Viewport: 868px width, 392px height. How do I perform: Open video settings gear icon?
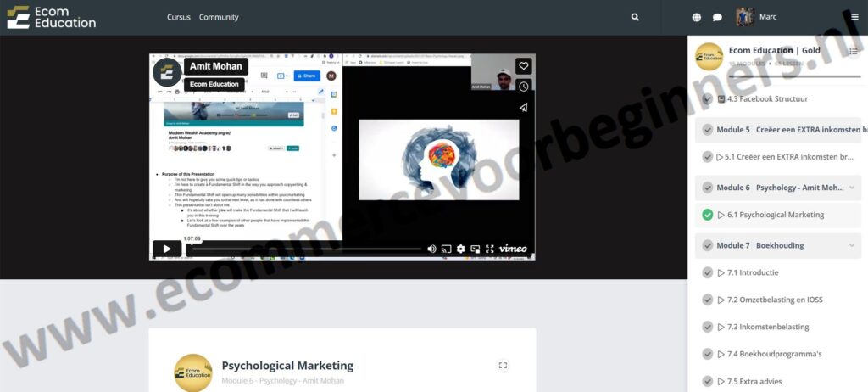click(460, 249)
